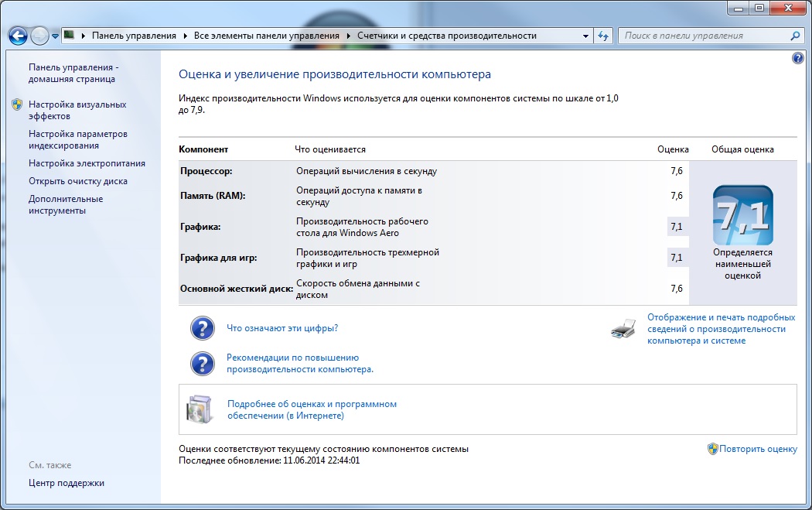Select Счетчики и средства производительности breadcrumb

[x=446, y=36]
